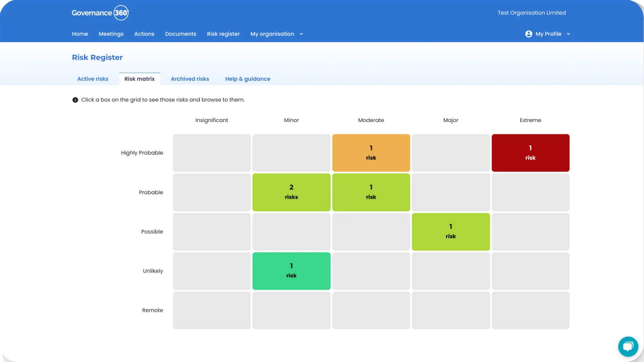Open the Archived risks tab

pyautogui.click(x=190, y=79)
